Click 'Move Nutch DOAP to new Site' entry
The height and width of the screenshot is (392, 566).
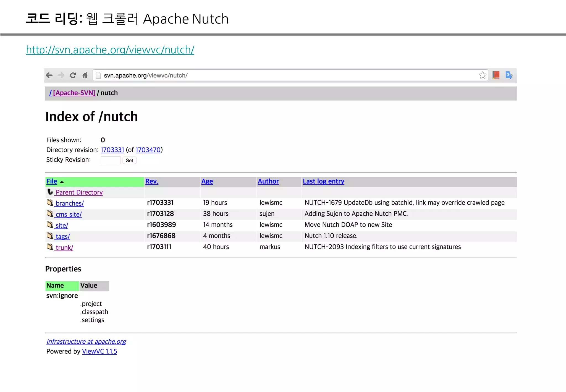(348, 225)
